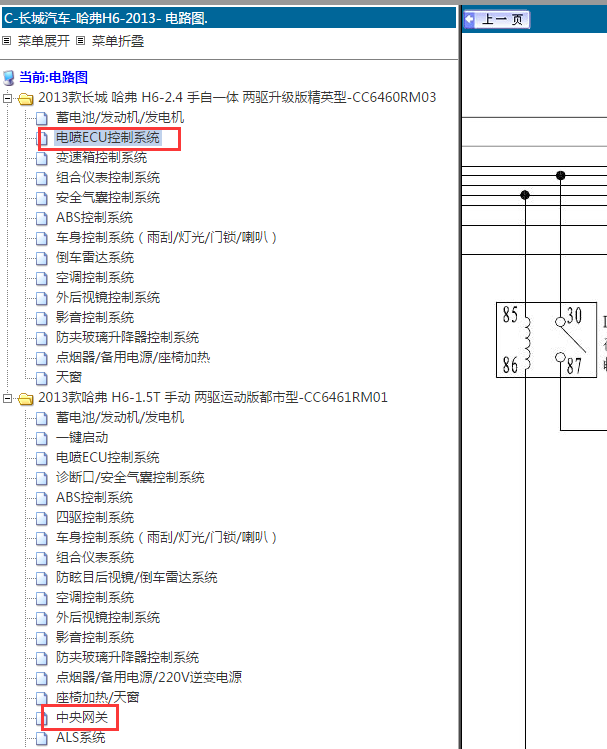Open 座椅加热/天窗 diagram
Viewport: 607px width, 749px height.
pyautogui.click(x=97, y=697)
